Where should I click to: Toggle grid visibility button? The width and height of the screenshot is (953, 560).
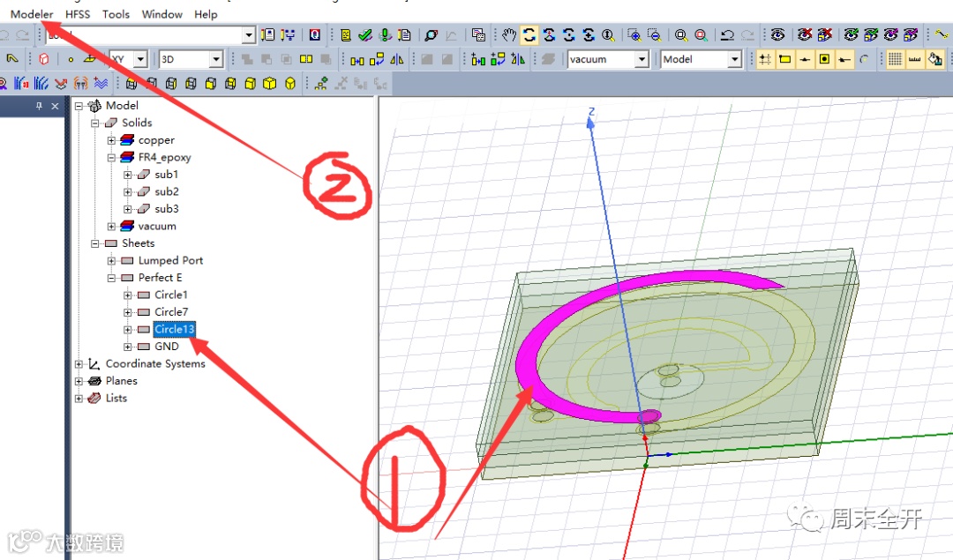895,59
